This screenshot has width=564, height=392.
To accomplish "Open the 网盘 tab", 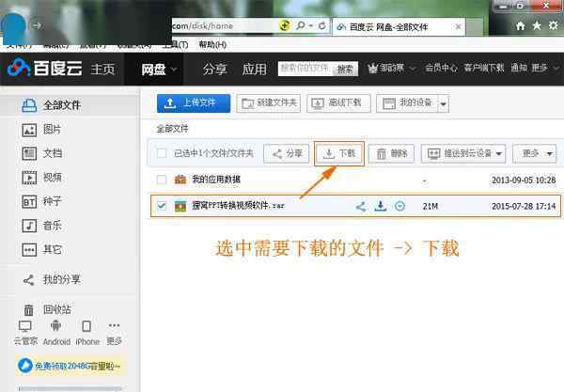I will pos(153,69).
